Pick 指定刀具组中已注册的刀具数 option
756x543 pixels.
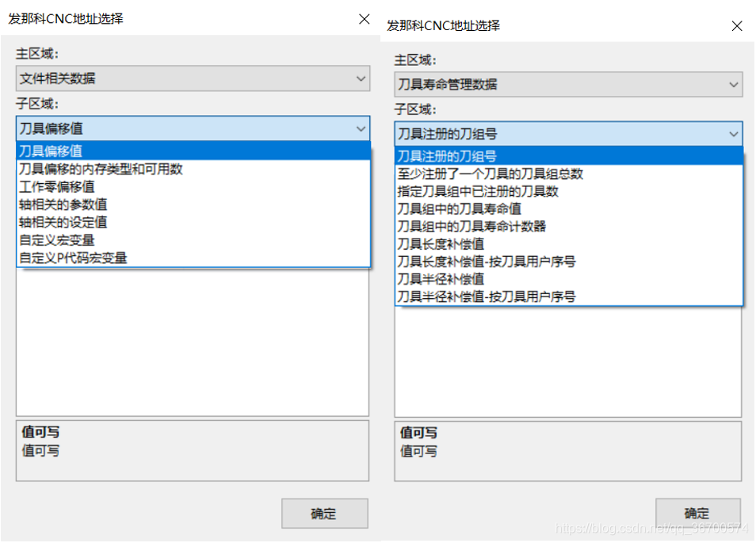[x=568, y=191]
